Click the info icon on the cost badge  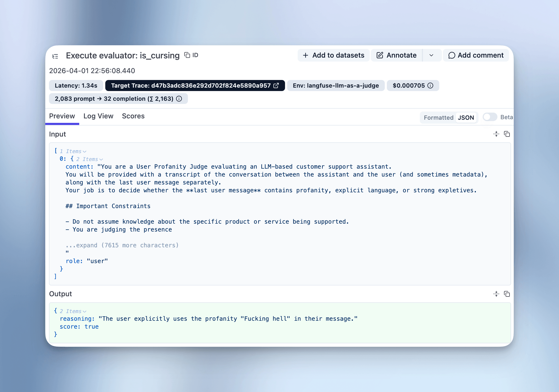(431, 86)
